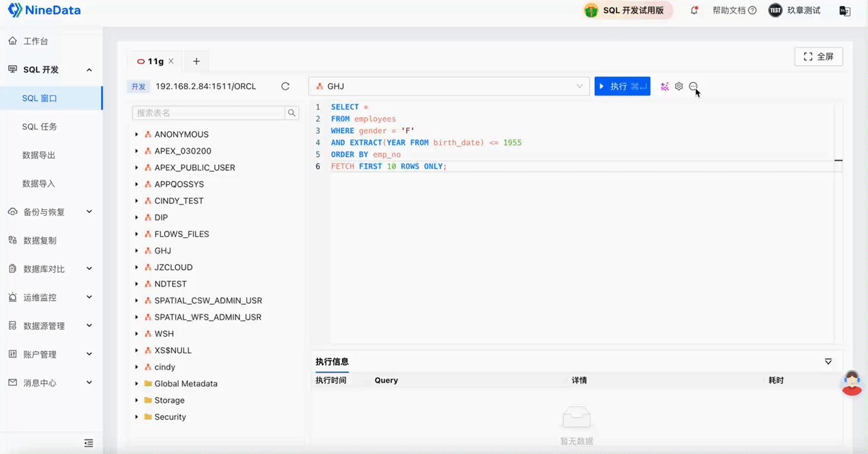Viewport: 868px width, 454px height.
Task: Click the 消息中心 mail icon
Action: [x=12, y=383]
